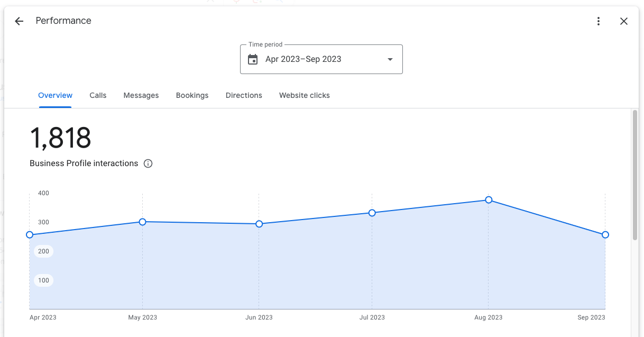The height and width of the screenshot is (337, 644).
Task: Open the Website clicks tab
Action: pos(304,95)
